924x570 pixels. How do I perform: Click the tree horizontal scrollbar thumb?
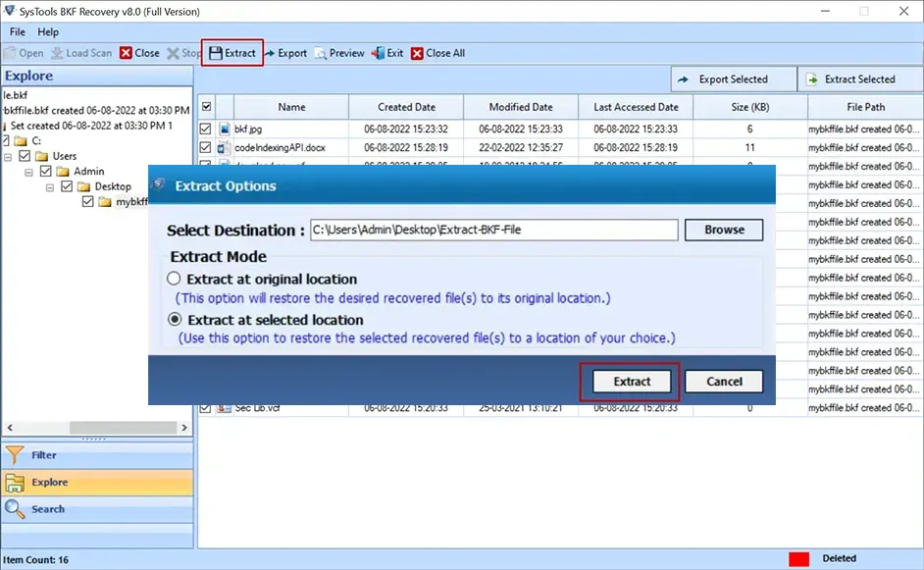pyautogui.click(x=124, y=428)
